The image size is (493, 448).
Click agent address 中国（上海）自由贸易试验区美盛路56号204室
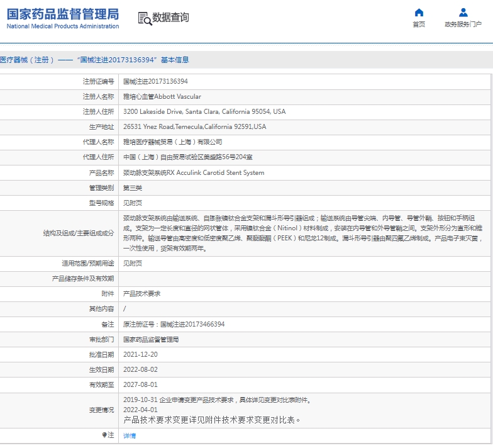(x=187, y=157)
